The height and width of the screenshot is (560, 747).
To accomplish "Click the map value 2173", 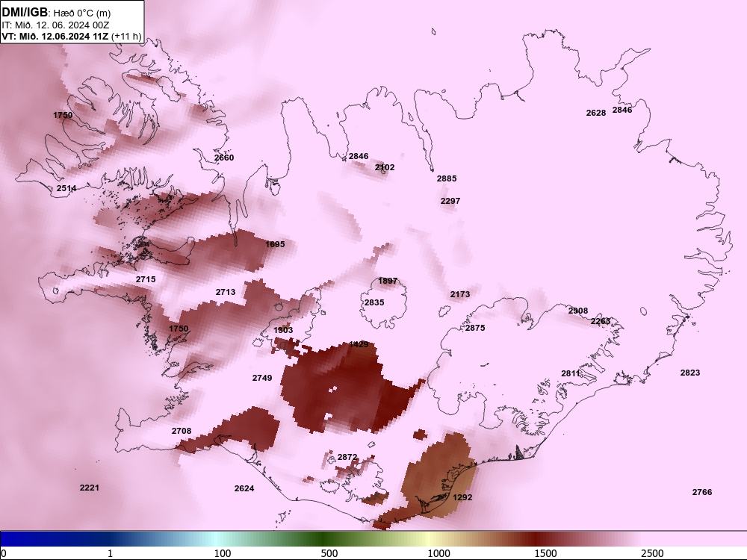I will pyautogui.click(x=459, y=294).
